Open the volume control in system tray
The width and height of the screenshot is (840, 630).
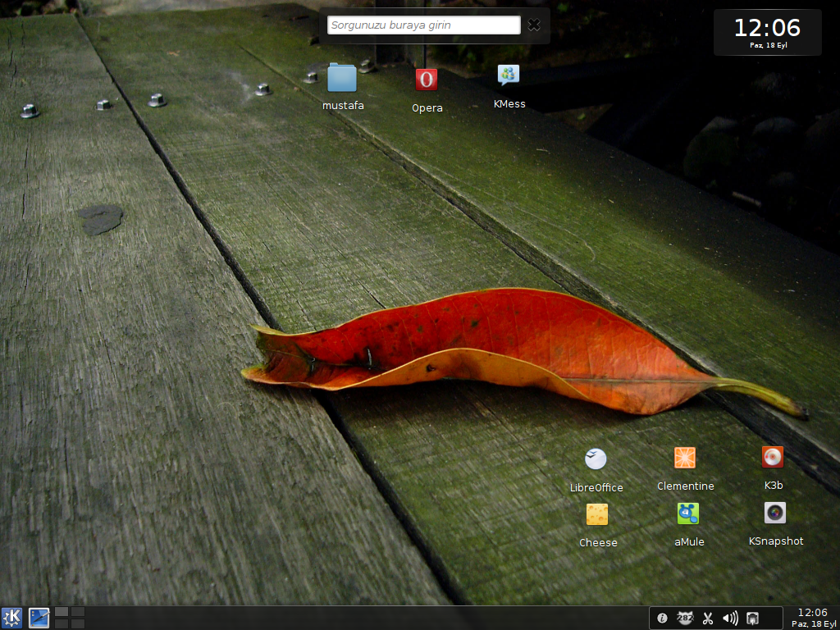pyautogui.click(x=730, y=619)
